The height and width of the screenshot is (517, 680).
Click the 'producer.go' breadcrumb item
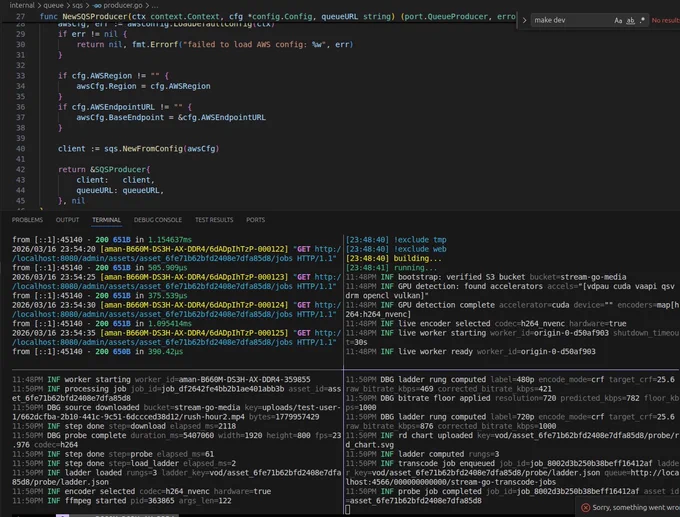pyautogui.click(x=123, y=5)
